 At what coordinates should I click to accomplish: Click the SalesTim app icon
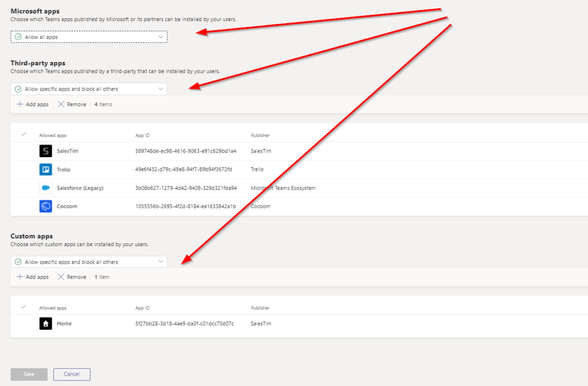click(46, 151)
